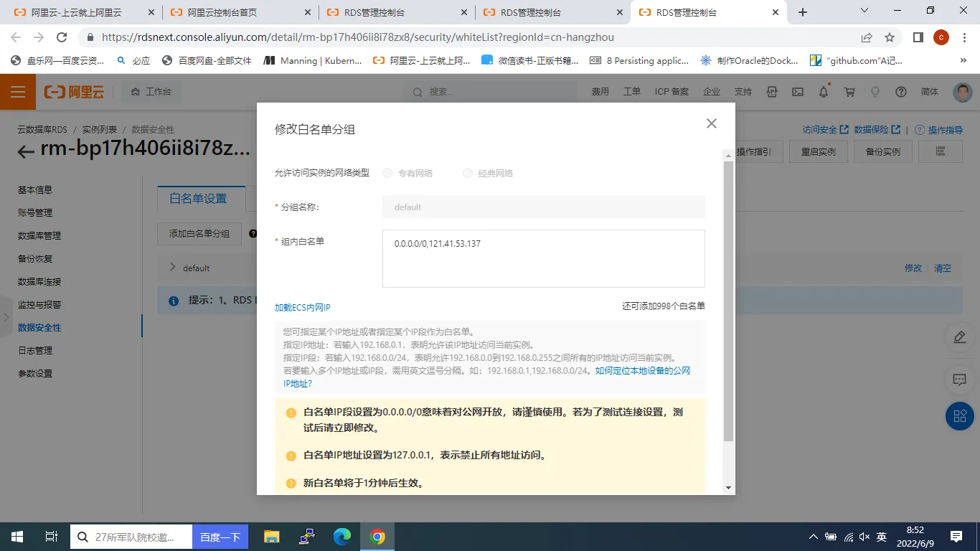Switch to the 白名单设置 tab
Viewport: 980px width, 551px height.
click(198, 199)
